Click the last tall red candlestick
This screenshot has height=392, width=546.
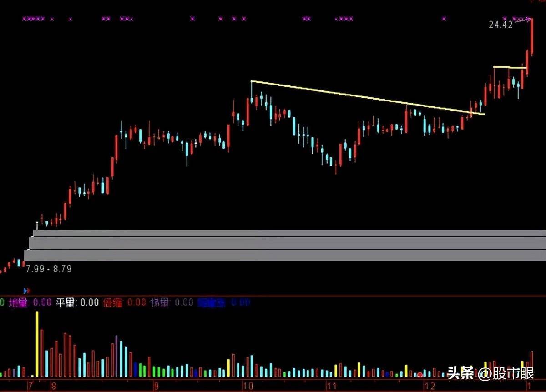531,36
